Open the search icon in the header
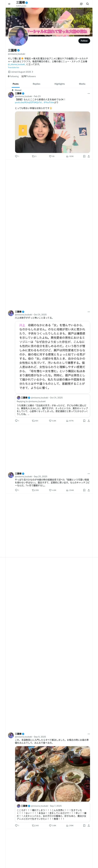The height and width of the screenshot is (868, 98). [x=88, y=4]
